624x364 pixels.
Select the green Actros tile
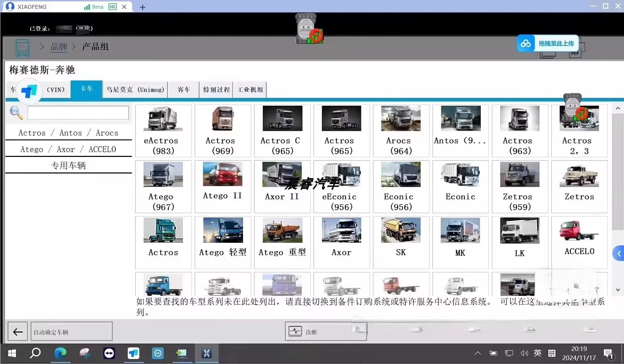pos(163,242)
